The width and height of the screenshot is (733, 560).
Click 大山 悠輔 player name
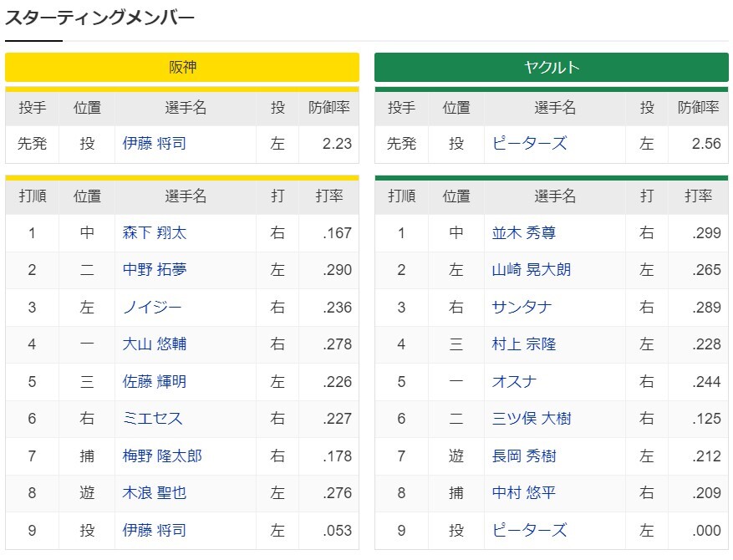[155, 344]
